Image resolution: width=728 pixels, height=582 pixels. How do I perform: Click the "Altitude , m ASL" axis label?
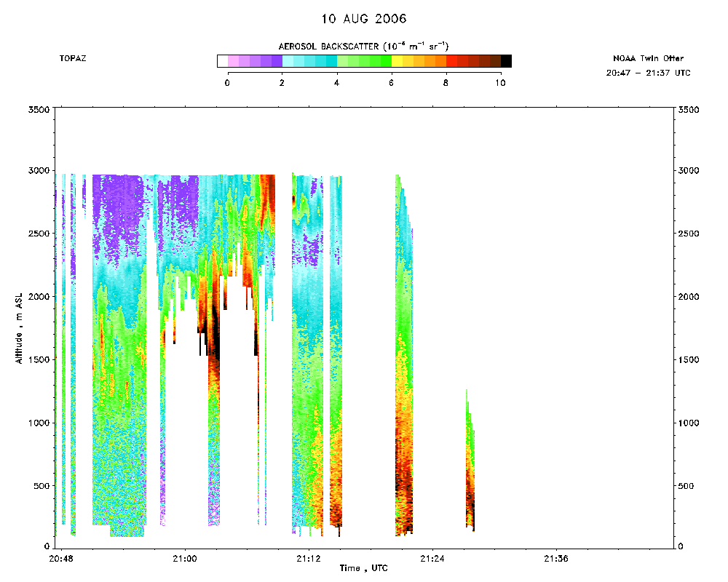(19, 328)
